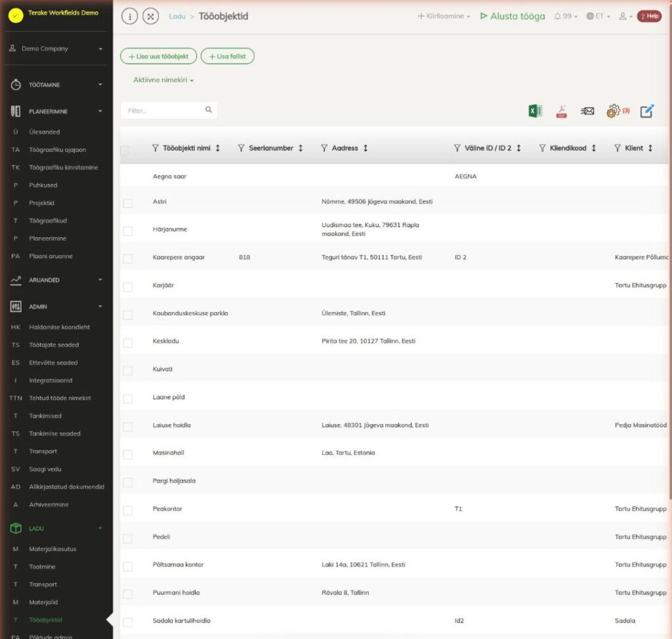Toggle the select-all header checkbox
This screenshot has height=639, width=672.
point(125,150)
